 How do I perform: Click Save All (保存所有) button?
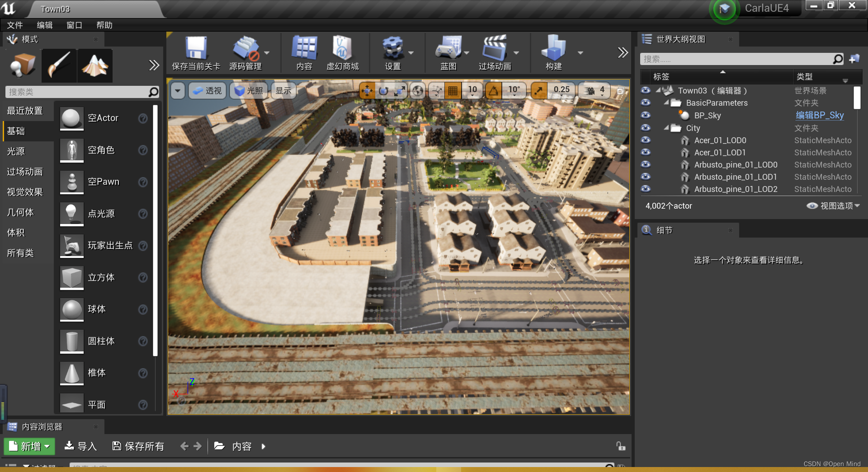click(138, 446)
